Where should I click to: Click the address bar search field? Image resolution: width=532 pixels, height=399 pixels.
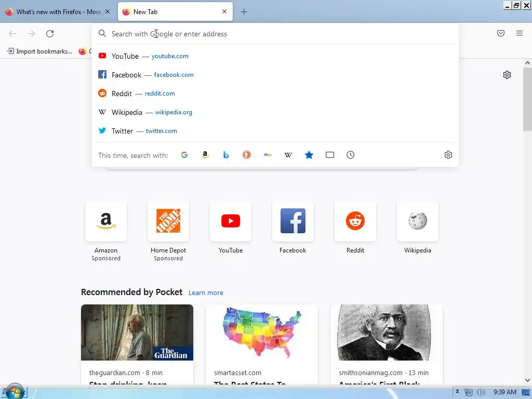[x=275, y=34]
